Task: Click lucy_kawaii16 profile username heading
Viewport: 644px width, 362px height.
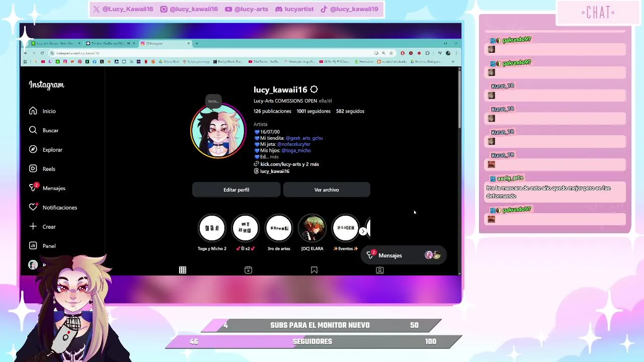Action: pyautogui.click(x=280, y=89)
